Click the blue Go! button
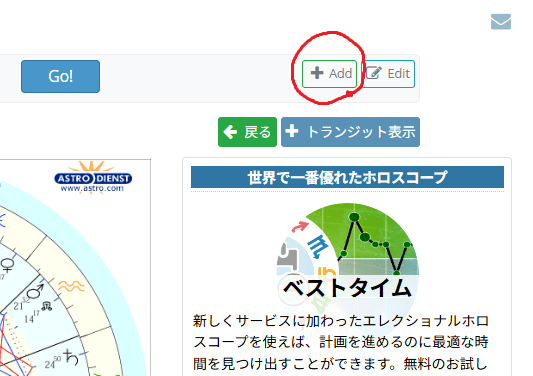533x376 pixels. pyautogui.click(x=61, y=76)
